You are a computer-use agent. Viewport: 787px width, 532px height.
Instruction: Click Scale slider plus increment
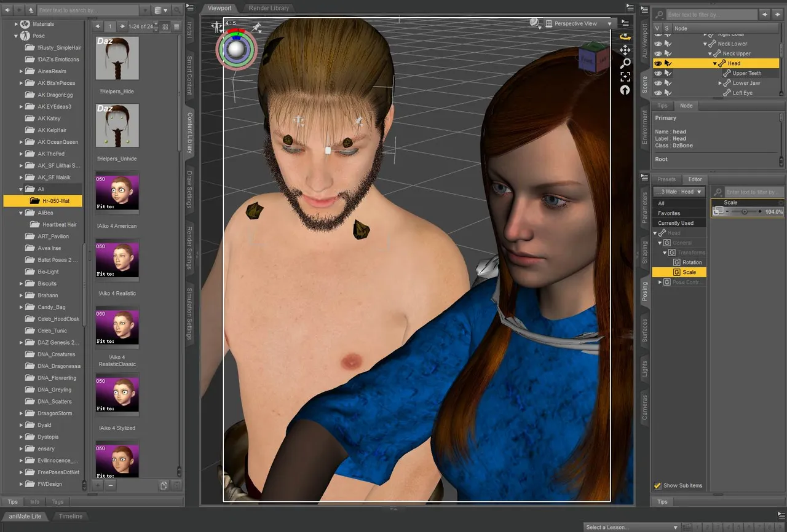point(760,211)
